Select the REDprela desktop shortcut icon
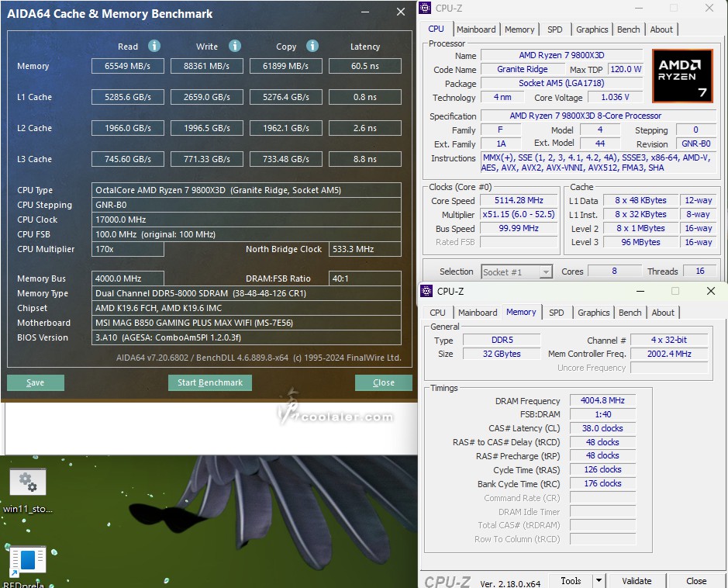The image size is (728, 588). click(28, 562)
